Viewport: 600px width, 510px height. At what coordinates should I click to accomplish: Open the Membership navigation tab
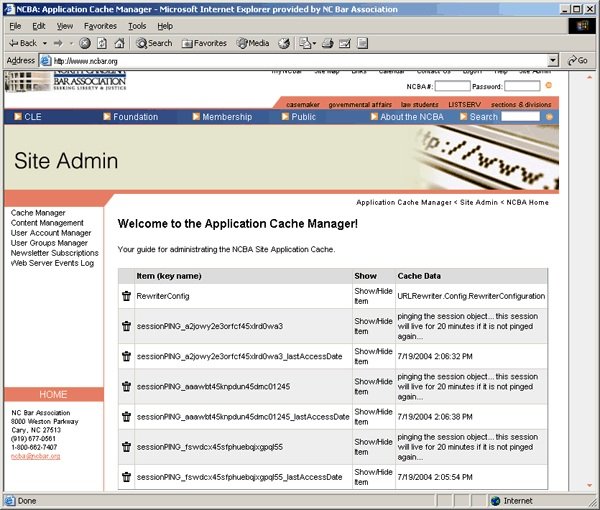point(222,117)
